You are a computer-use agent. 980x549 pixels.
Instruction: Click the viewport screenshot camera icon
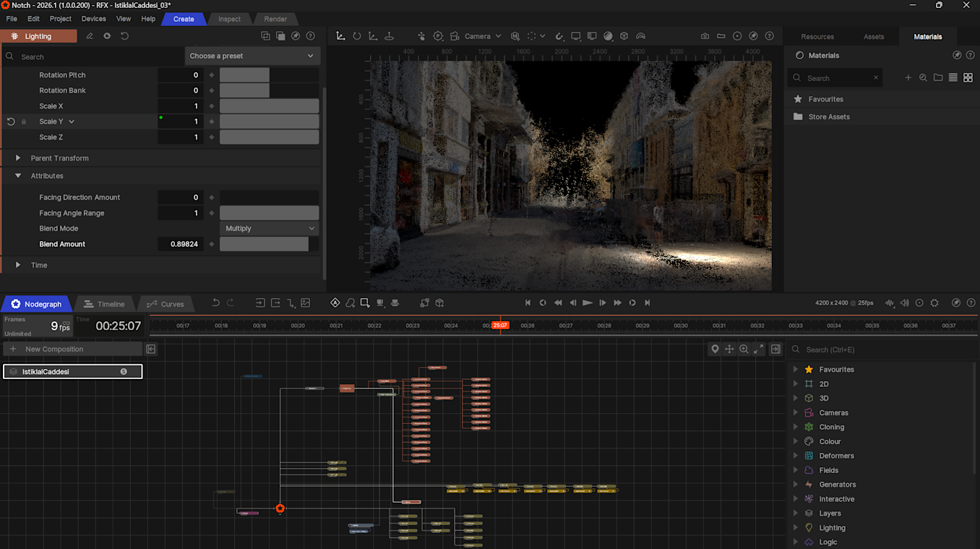[x=705, y=36]
